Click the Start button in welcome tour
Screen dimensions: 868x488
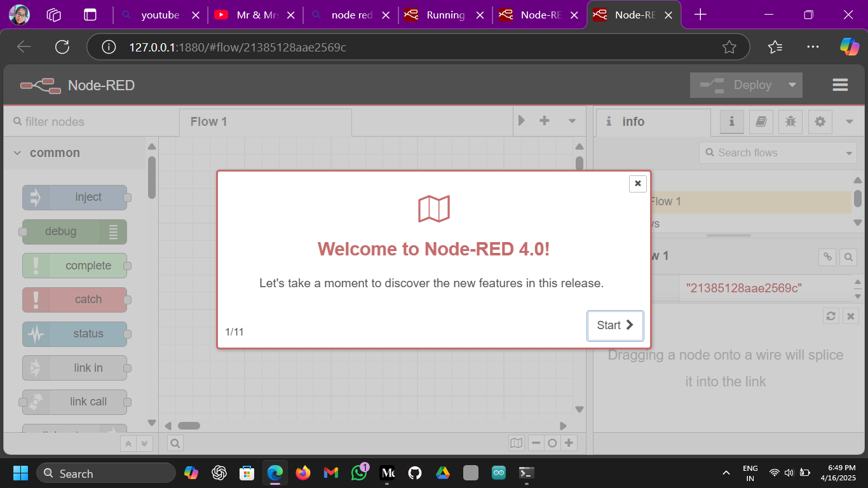coord(615,325)
